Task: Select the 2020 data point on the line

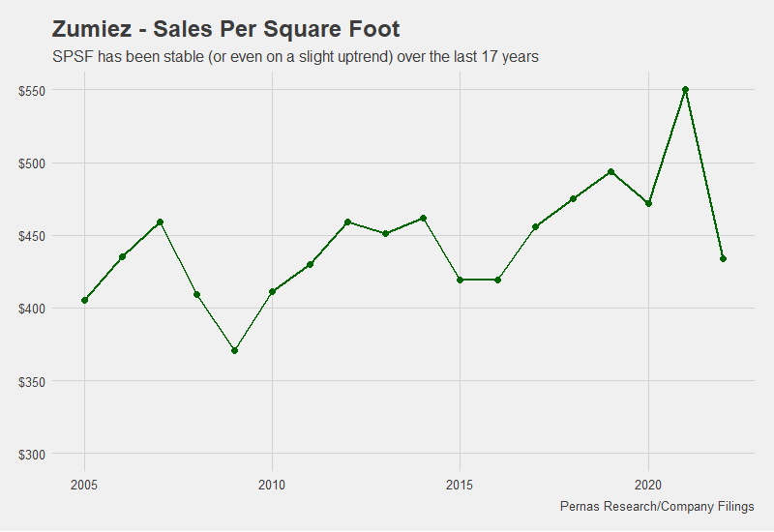Action: (x=648, y=203)
